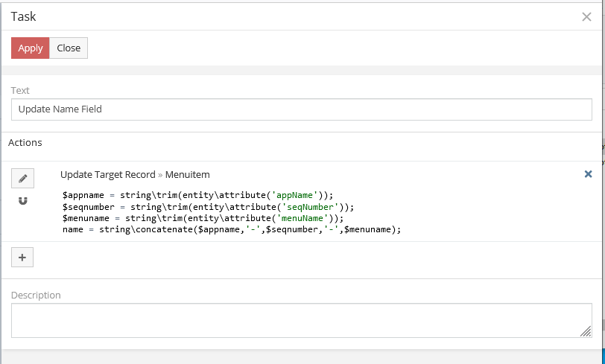Image resolution: width=605 pixels, height=364 pixels.
Task: Click the Description field label
Action: point(36,295)
